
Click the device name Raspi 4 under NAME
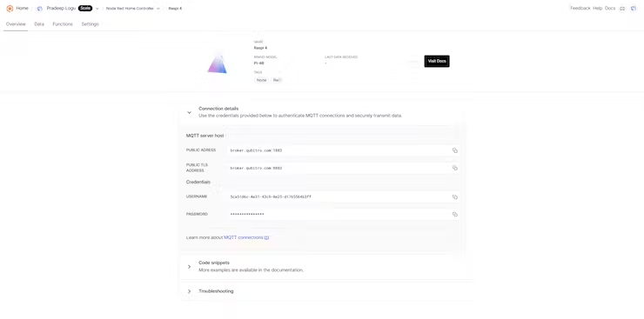260,48
